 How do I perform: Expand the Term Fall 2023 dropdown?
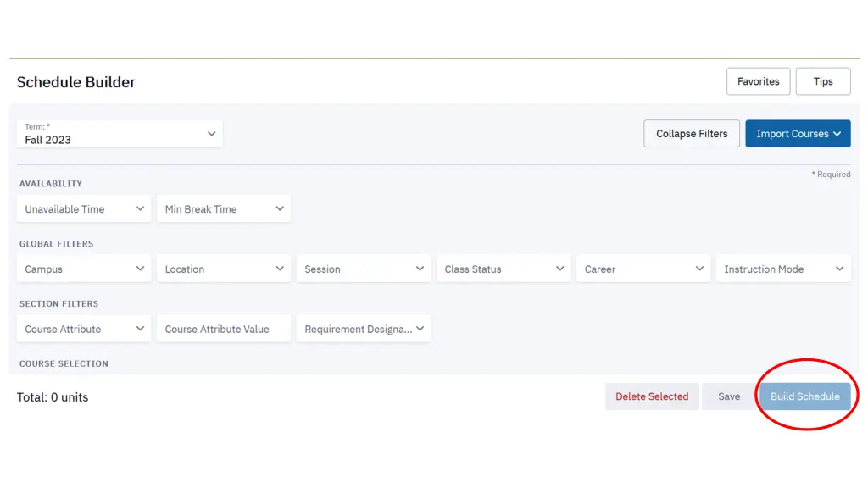coord(120,134)
